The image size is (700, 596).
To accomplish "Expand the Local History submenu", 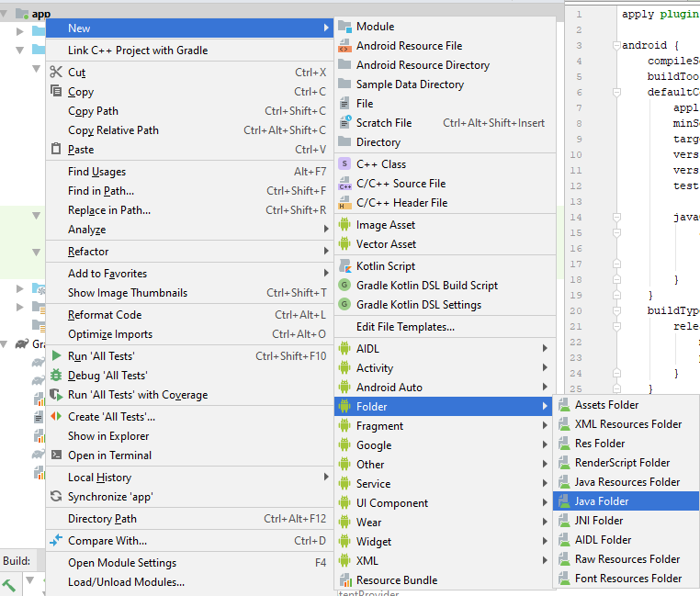I will point(325,478).
